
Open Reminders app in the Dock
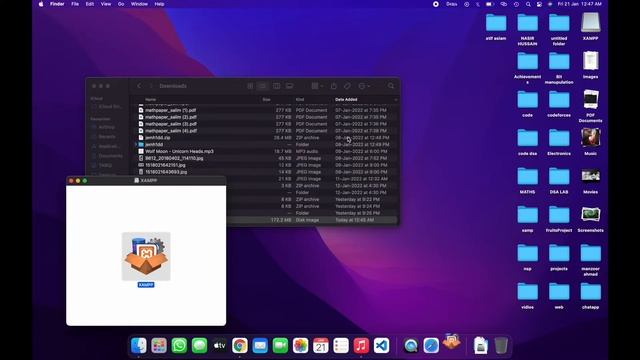[341, 346]
